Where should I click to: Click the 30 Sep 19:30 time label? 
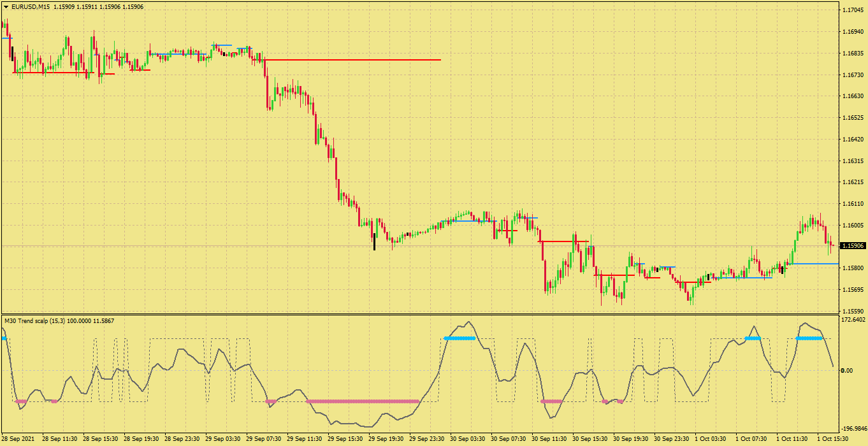[x=631, y=439]
